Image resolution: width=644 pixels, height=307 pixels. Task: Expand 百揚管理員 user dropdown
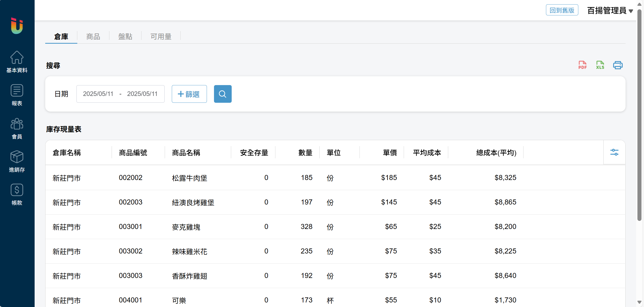click(610, 11)
